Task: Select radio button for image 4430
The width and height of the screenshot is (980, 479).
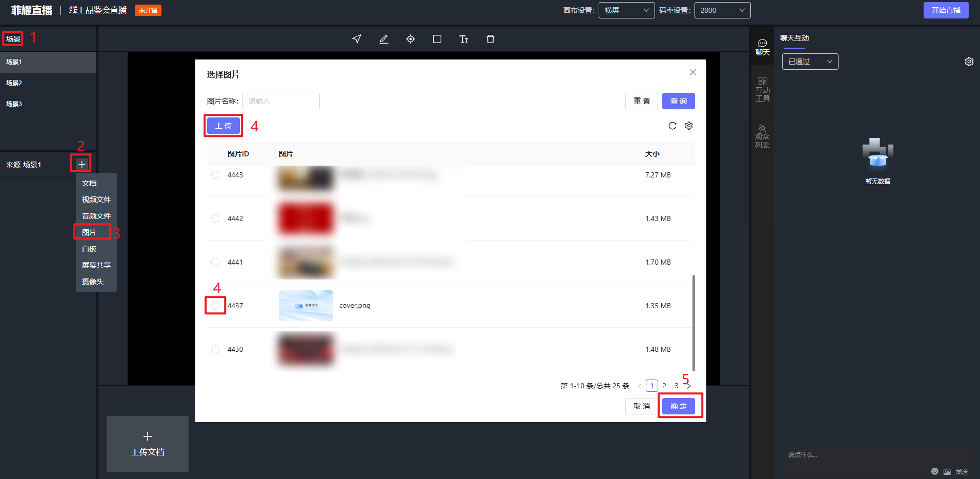Action: (215, 349)
